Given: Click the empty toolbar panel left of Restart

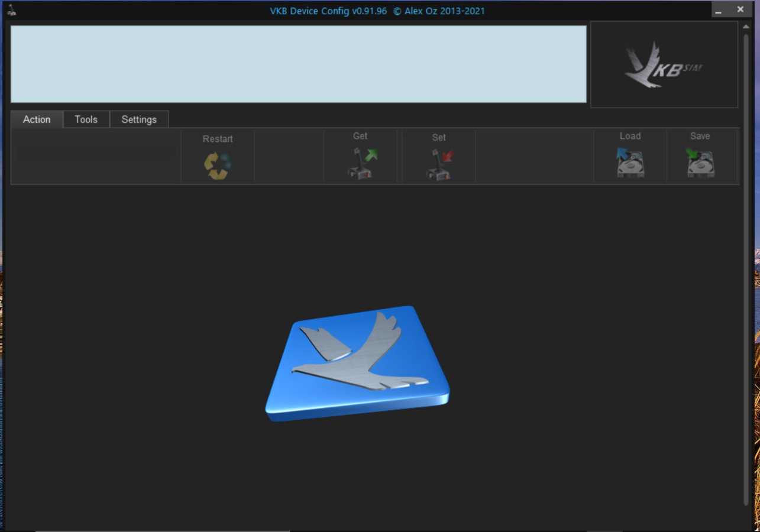Looking at the screenshot, I should 96,157.
